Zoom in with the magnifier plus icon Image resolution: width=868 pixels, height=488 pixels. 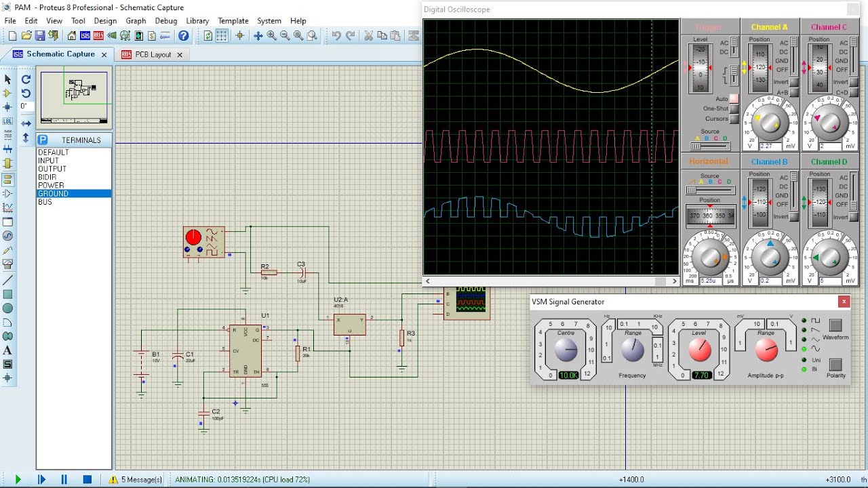click(271, 36)
